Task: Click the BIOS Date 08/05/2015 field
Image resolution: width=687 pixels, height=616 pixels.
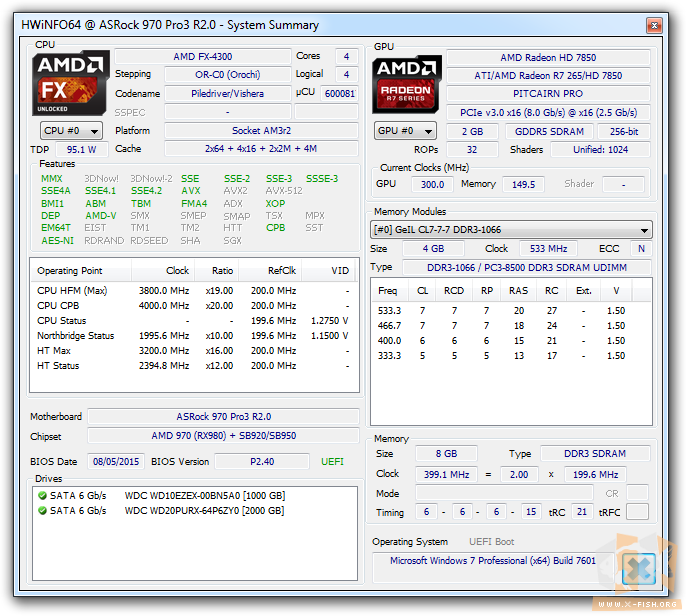Action: pyautogui.click(x=116, y=461)
